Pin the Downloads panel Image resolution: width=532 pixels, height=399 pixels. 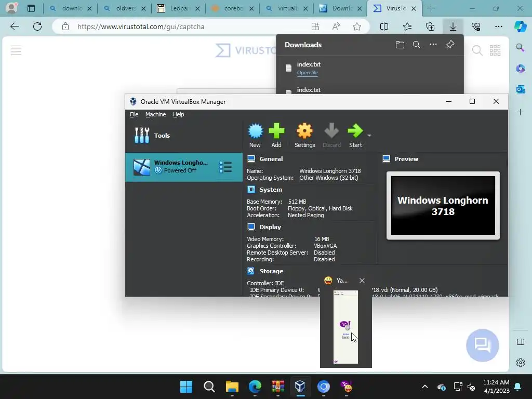point(450,45)
